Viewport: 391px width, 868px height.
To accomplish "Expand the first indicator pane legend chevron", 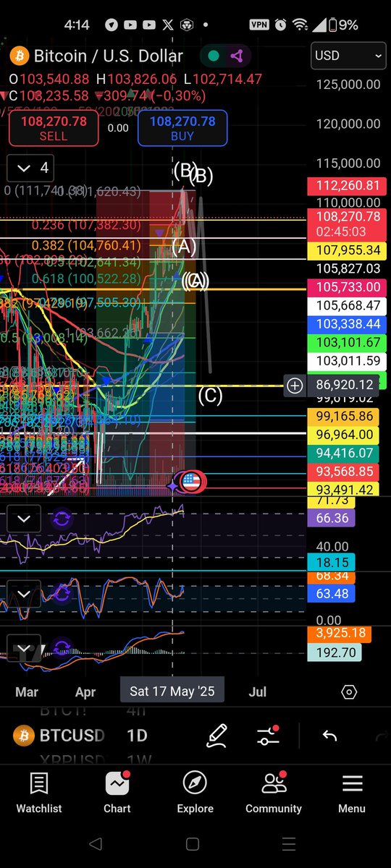I will click(23, 519).
